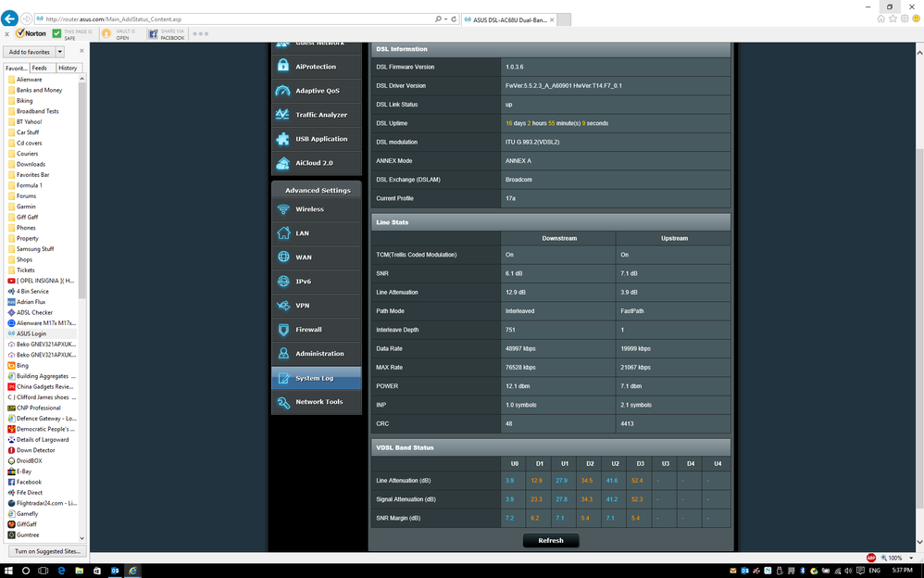Image resolution: width=924 pixels, height=578 pixels.
Task: Open Down Detector favorite
Action: point(35,450)
